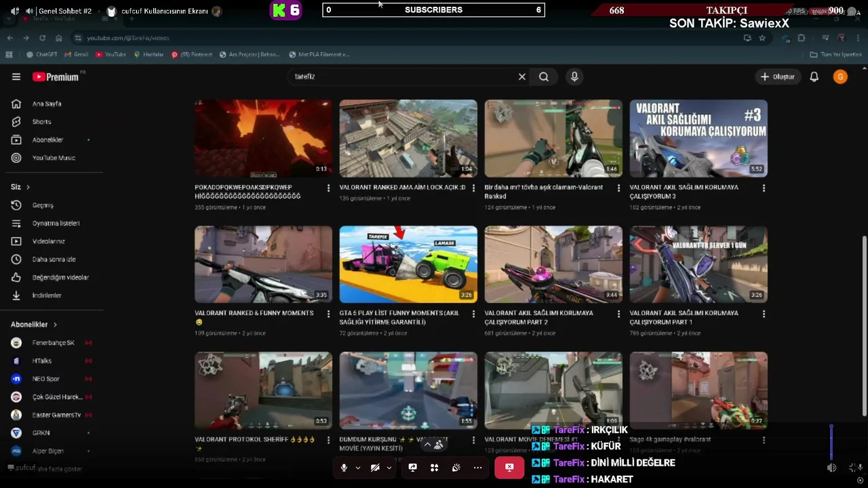Mute the stream volume speaker
The image size is (868, 488).
[x=831, y=468]
